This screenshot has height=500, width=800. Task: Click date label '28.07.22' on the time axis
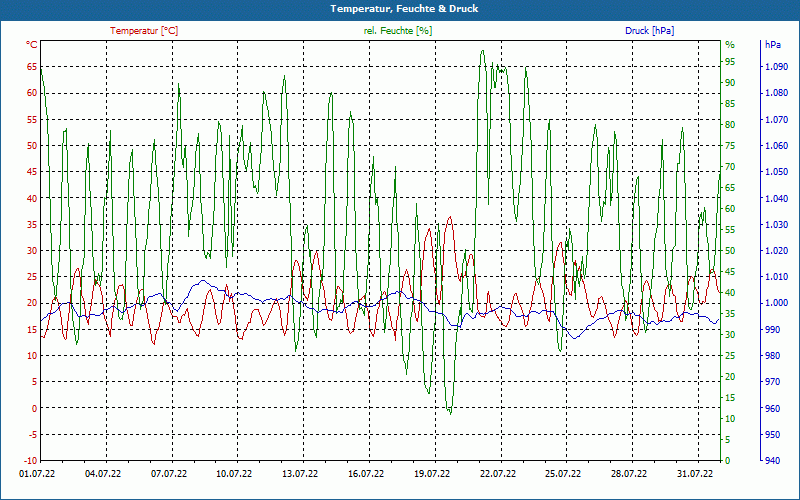coord(629,474)
